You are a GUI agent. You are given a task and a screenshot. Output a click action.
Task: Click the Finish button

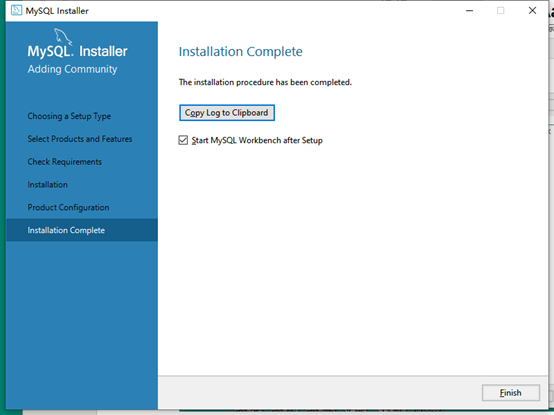click(511, 392)
